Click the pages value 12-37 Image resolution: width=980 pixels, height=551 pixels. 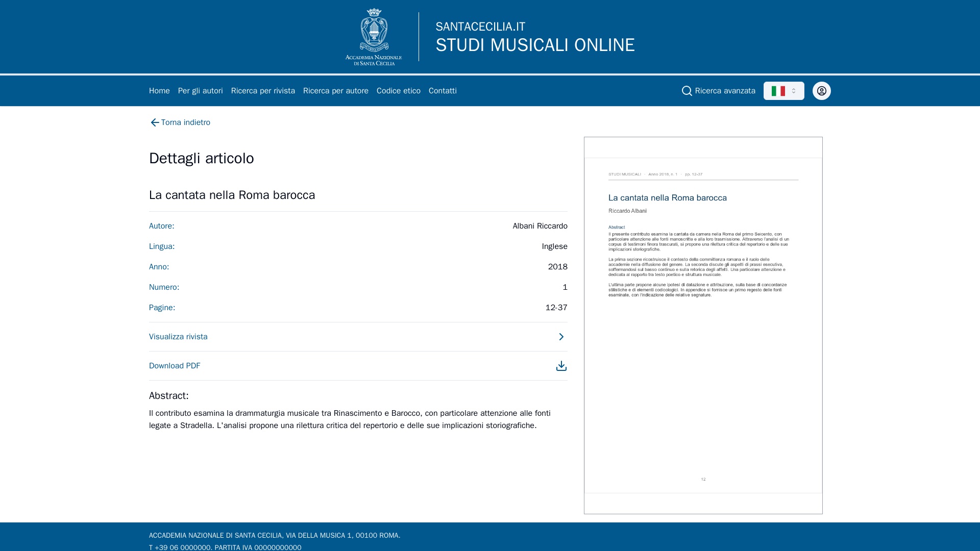tap(556, 308)
